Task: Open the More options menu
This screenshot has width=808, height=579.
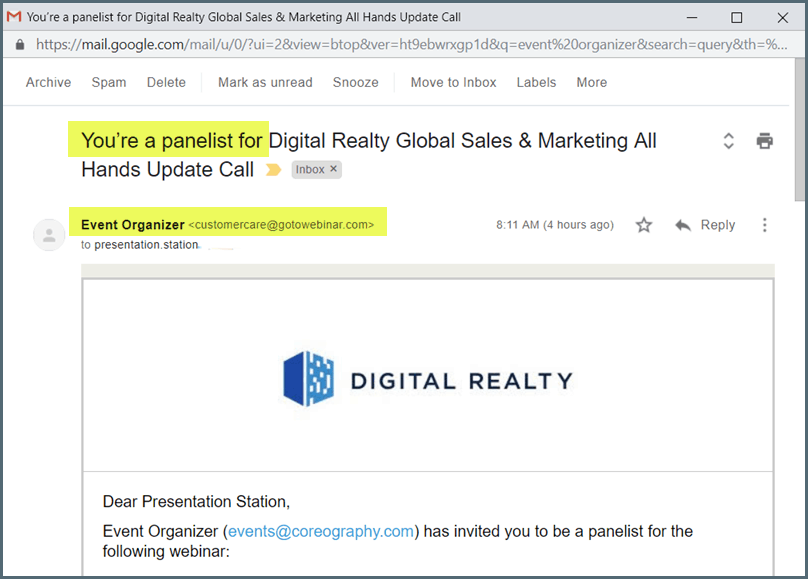Action: [x=592, y=82]
